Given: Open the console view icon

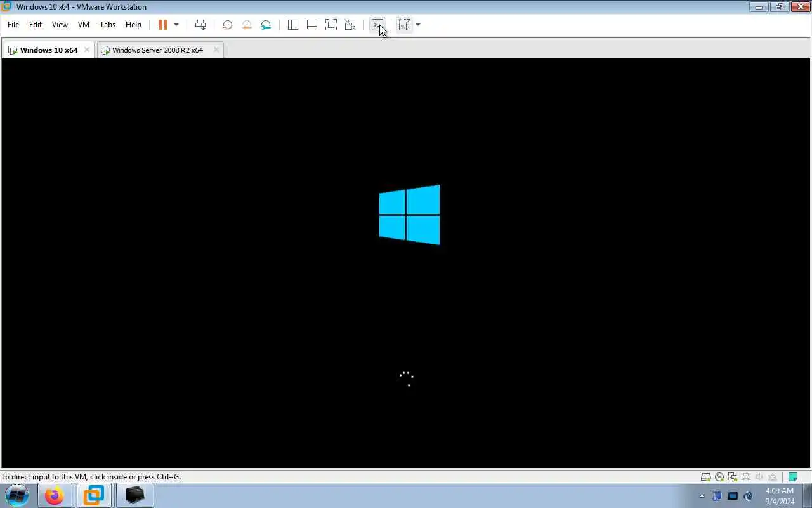Looking at the screenshot, I should [377, 25].
